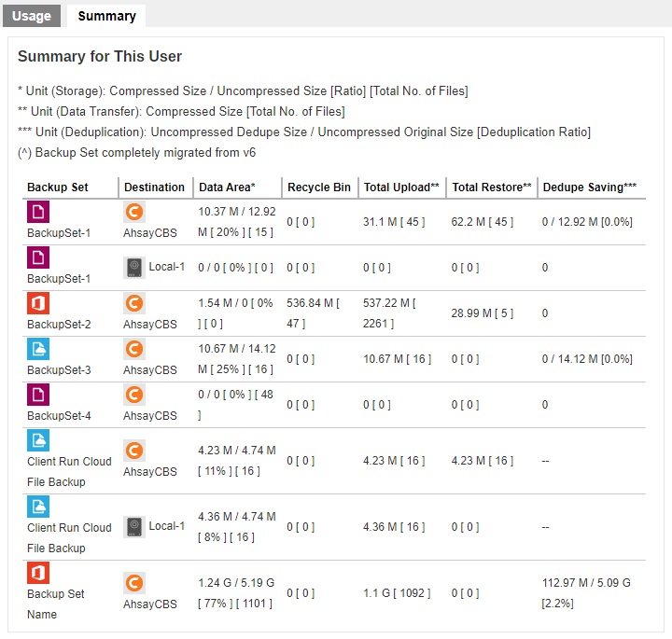
Task: Select the Summary tab
Action: tap(106, 16)
